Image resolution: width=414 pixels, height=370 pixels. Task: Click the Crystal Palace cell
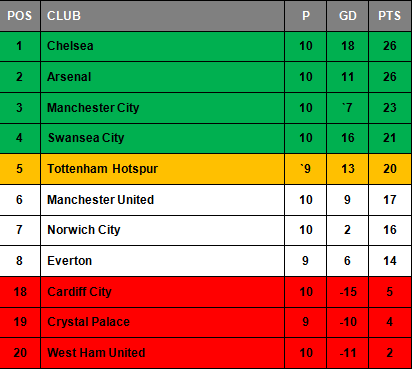click(x=163, y=322)
